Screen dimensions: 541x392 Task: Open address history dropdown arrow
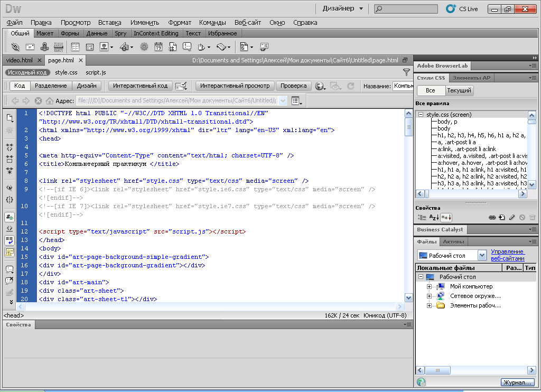[283, 101]
